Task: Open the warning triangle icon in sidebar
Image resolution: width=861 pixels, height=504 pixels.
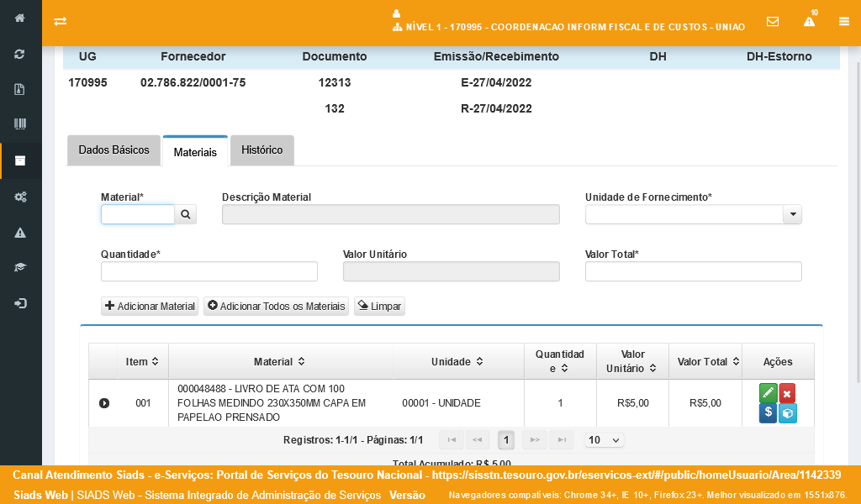Action: coord(20,233)
